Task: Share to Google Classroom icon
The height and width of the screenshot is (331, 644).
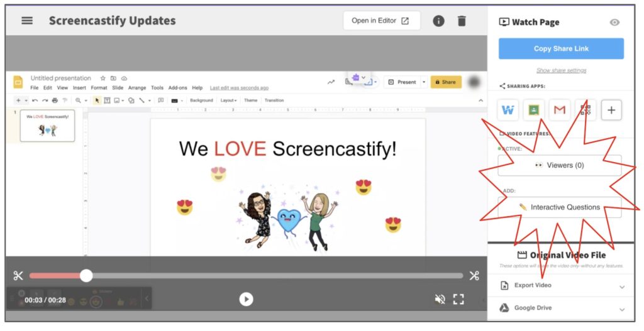Action: pos(533,110)
